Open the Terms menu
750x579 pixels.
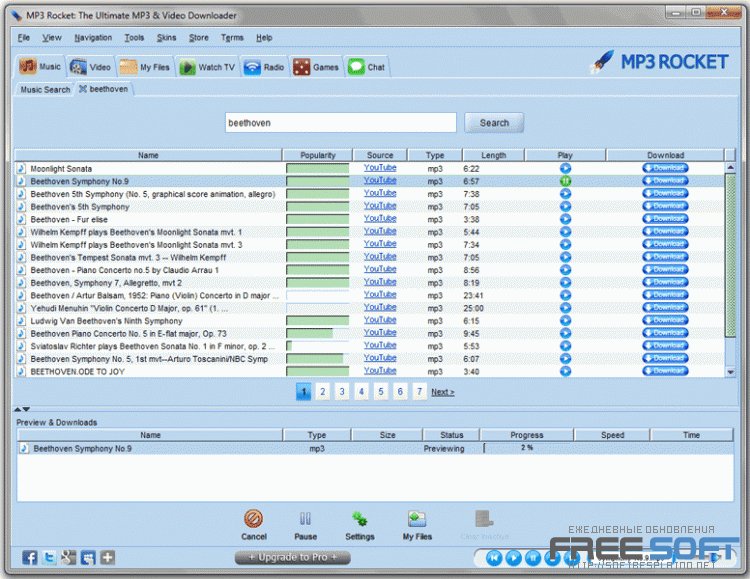pos(232,37)
